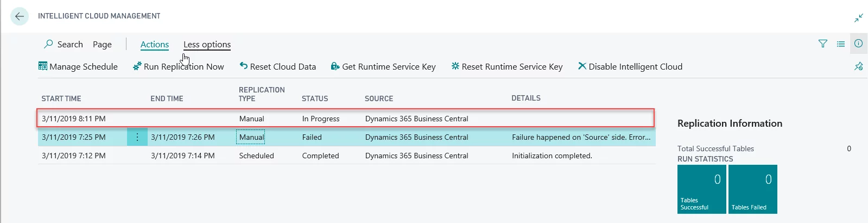This screenshot has width=868, height=223.
Task: Click Reset Runtime Service Key
Action: (x=507, y=66)
